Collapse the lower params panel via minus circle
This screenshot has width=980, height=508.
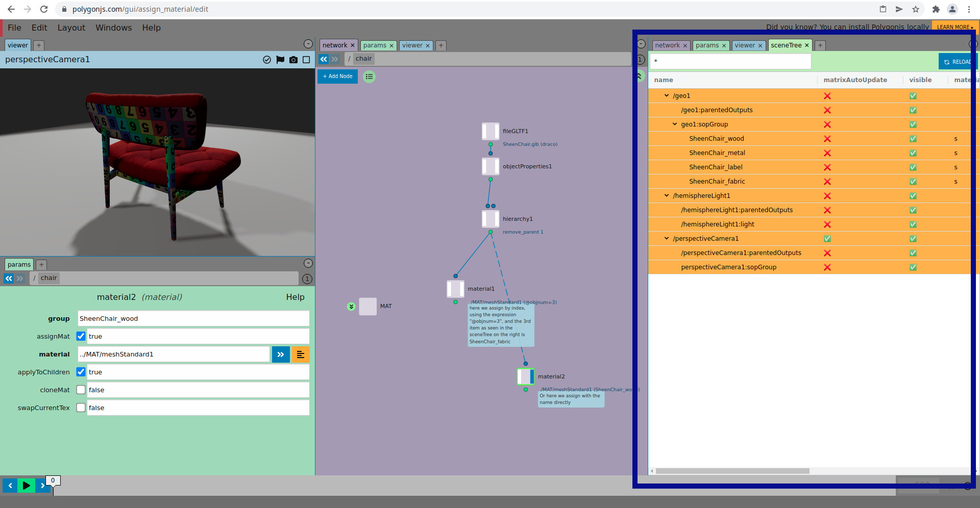coord(308,263)
